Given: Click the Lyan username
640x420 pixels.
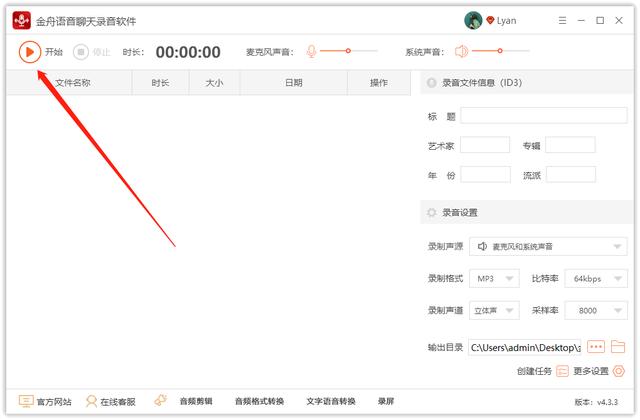Looking at the screenshot, I should coord(507,20).
